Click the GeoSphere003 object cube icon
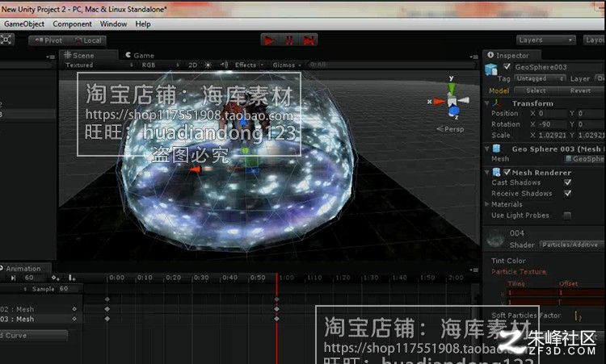The height and width of the screenshot is (364, 606). pyautogui.click(x=491, y=69)
